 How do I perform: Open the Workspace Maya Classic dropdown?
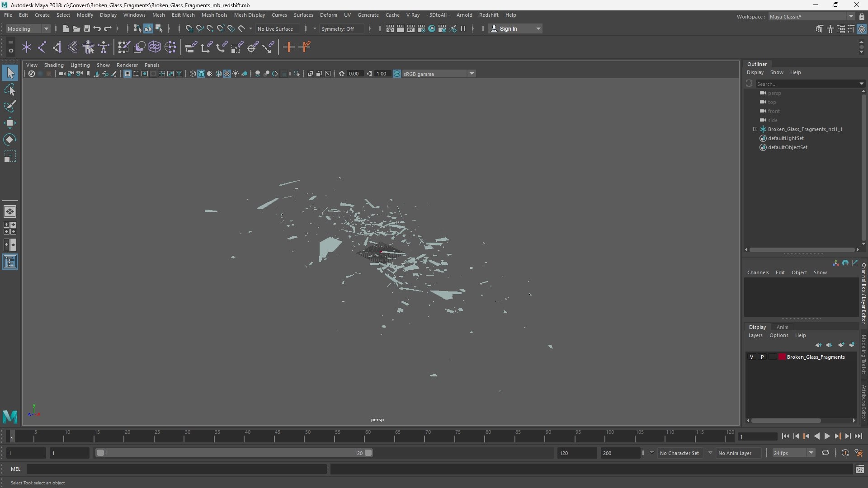coord(811,17)
